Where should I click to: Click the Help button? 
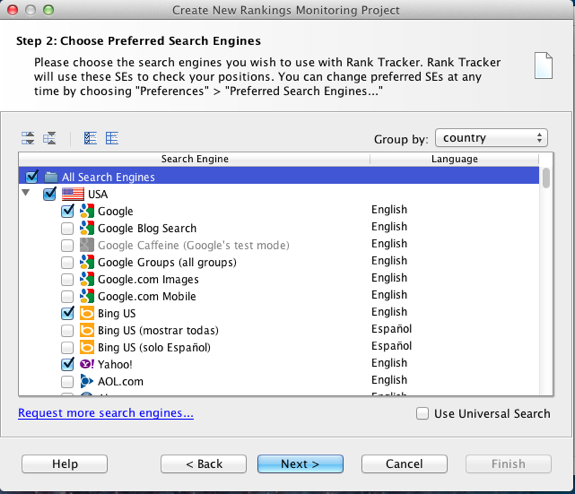click(65, 464)
